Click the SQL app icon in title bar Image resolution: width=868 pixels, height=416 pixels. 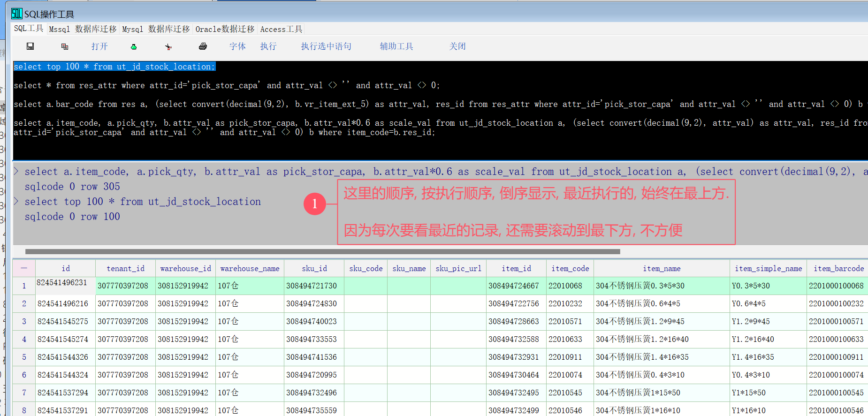click(x=16, y=14)
